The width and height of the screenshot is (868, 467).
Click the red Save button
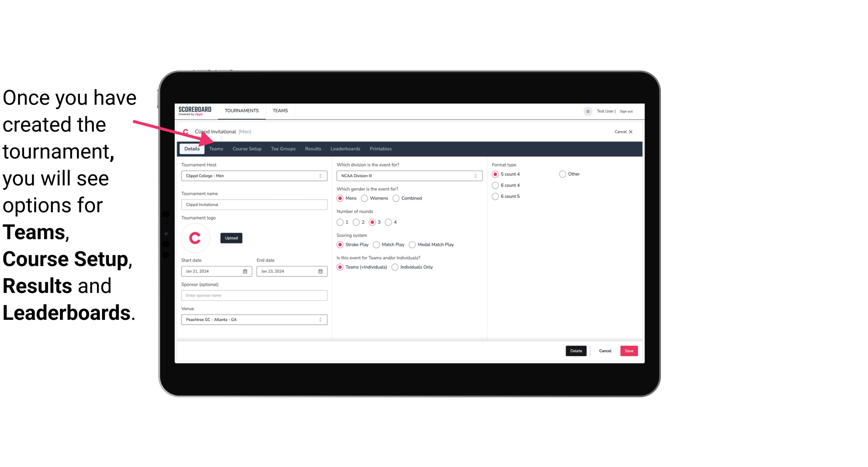tap(629, 351)
